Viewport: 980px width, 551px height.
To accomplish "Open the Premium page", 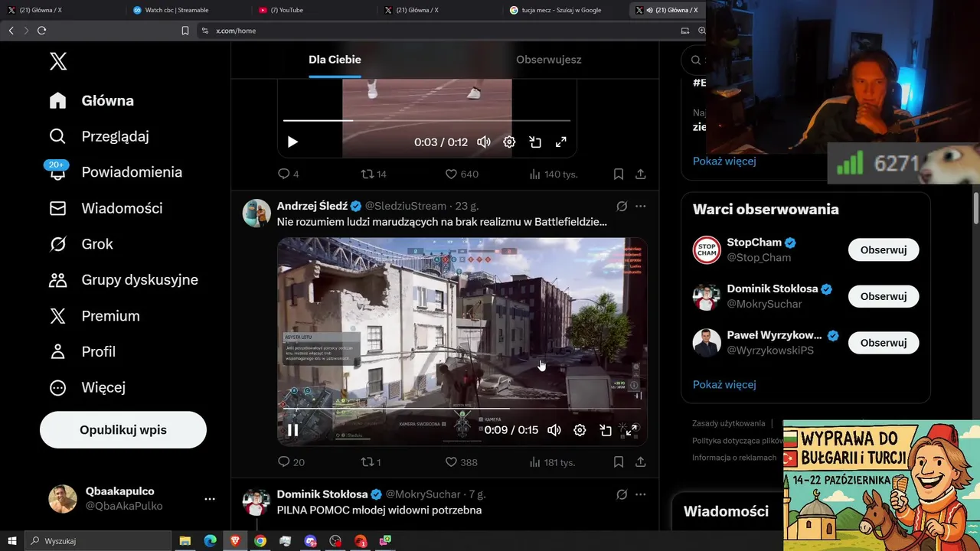I will pyautogui.click(x=94, y=316).
